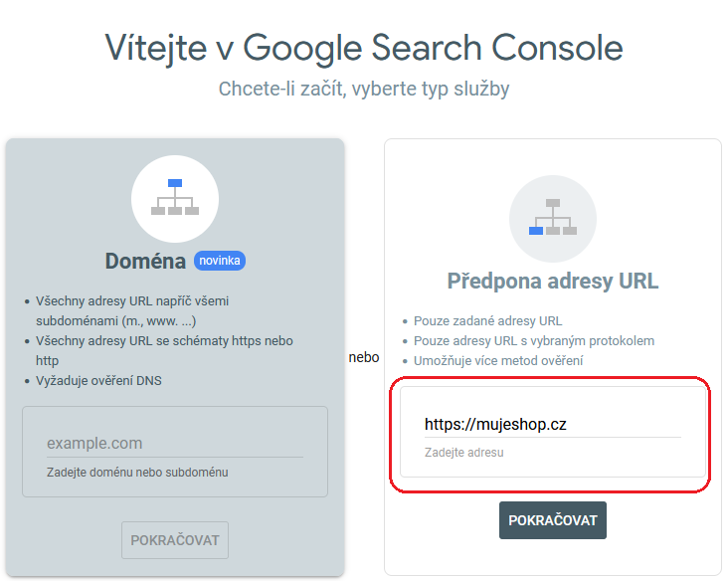
Task: Click the bullet about schématy https nebo http
Action: click(164, 350)
